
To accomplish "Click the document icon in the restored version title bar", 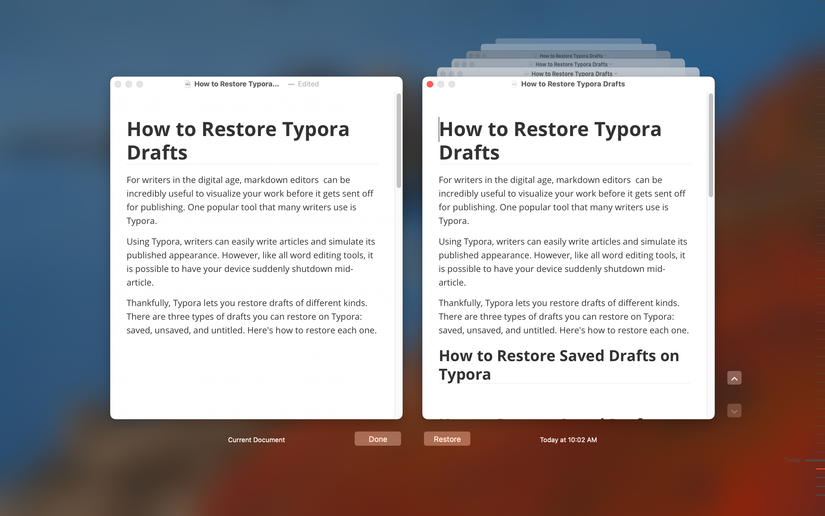I will click(x=514, y=84).
